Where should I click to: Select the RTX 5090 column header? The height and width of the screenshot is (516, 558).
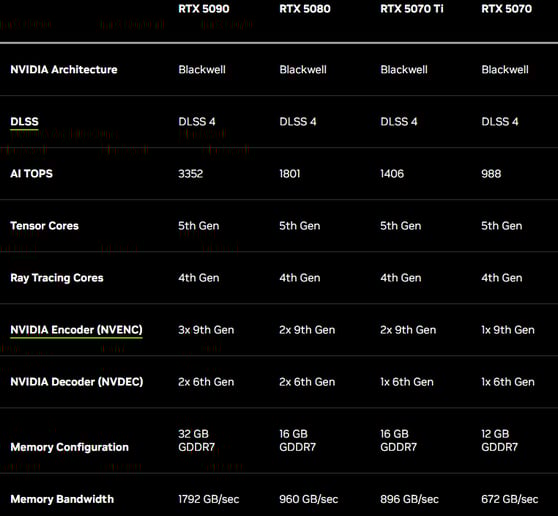coord(204,9)
